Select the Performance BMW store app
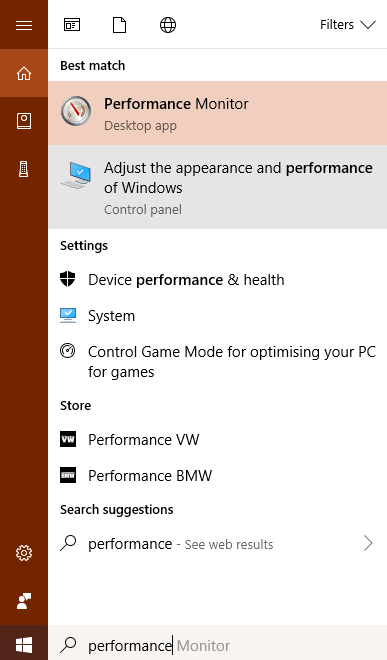The height and width of the screenshot is (660, 387). pyautogui.click(x=218, y=476)
